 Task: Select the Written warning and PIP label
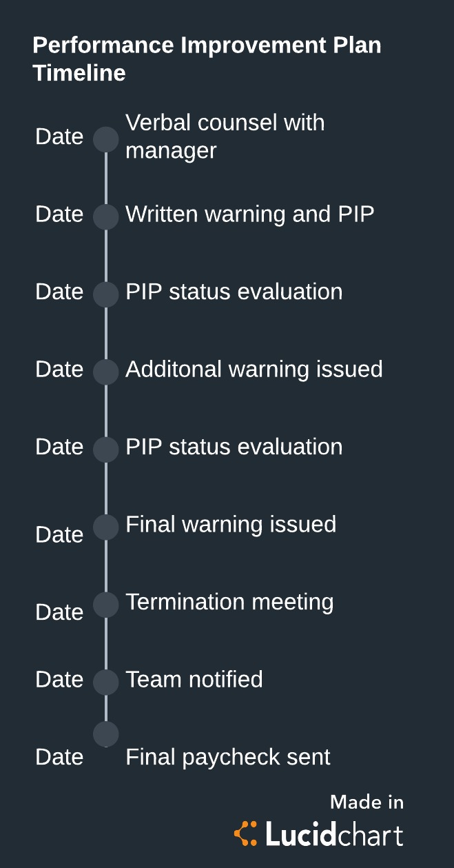(x=250, y=214)
